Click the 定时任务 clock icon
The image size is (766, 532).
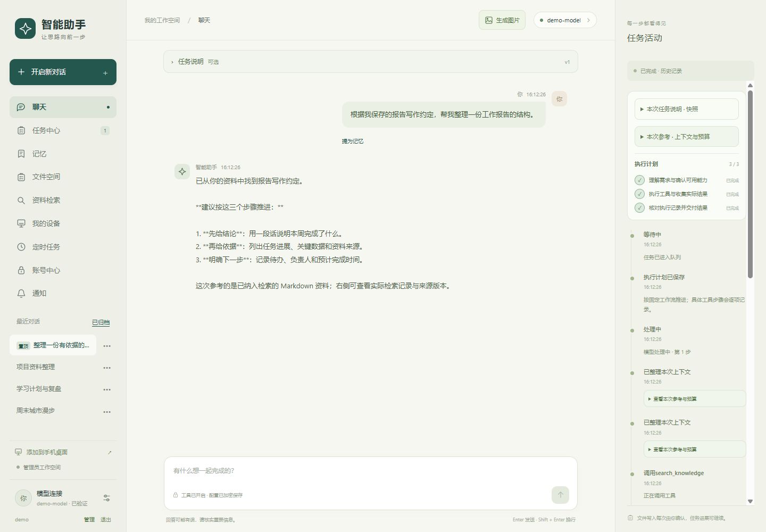(x=21, y=247)
